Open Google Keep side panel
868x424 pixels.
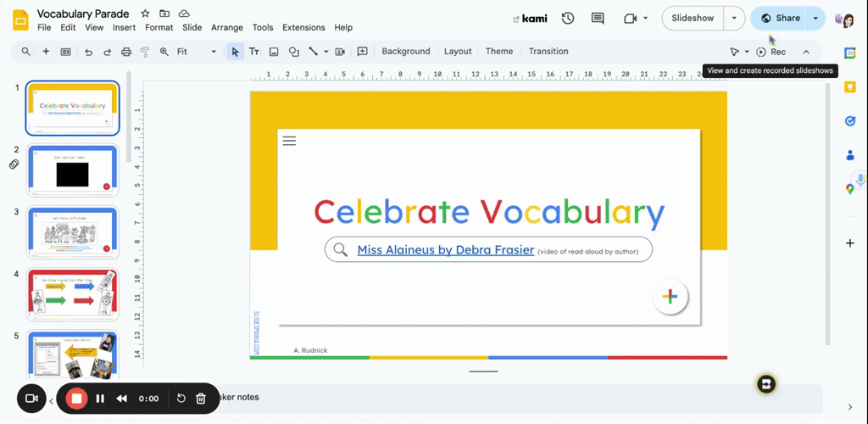(x=850, y=86)
